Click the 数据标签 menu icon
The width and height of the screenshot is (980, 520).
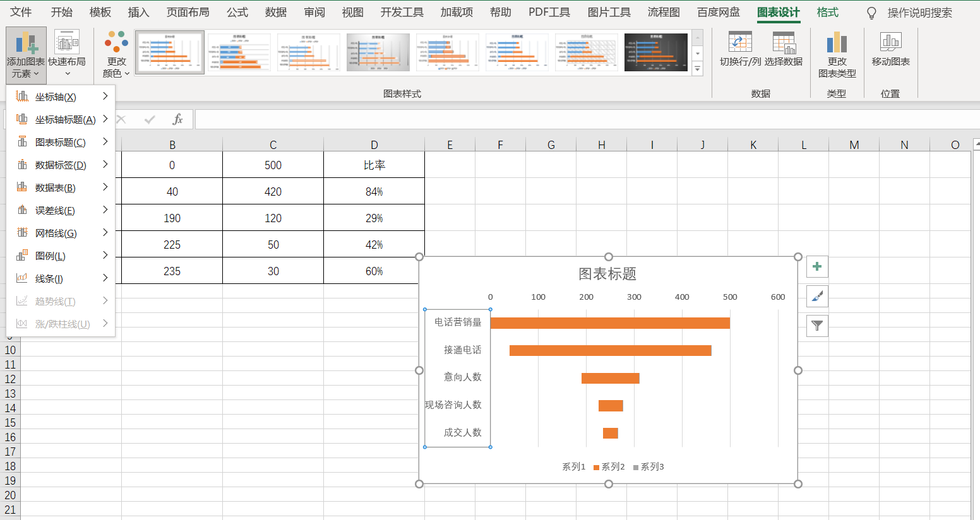22,165
